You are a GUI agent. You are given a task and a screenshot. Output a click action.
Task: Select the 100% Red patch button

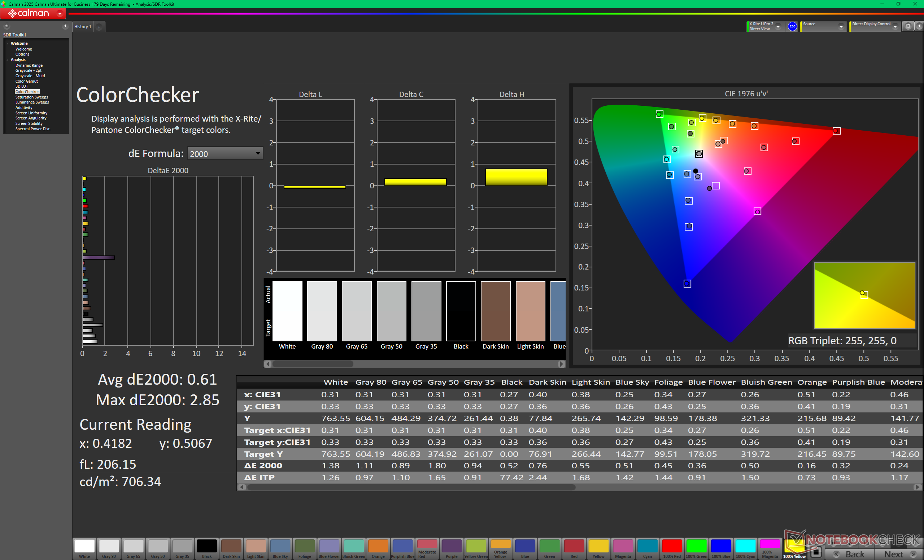tap(672, 548)
